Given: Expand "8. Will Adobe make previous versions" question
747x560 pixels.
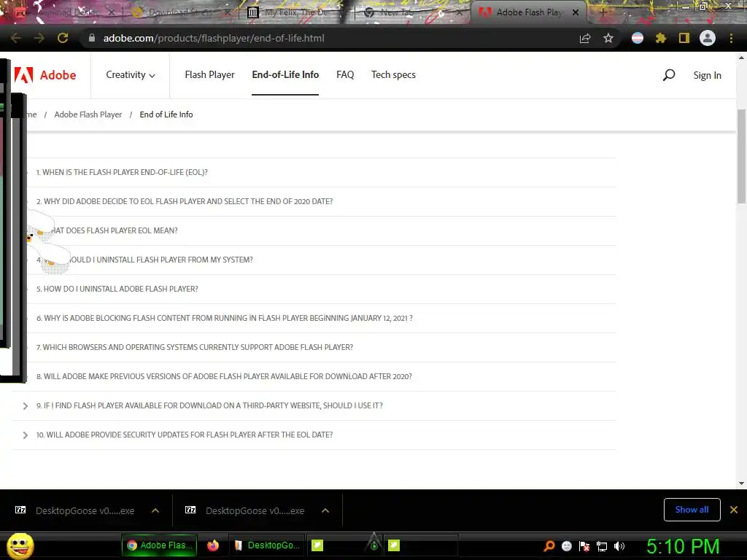Looking at the screenshot, I should click(x=224, y=376).
